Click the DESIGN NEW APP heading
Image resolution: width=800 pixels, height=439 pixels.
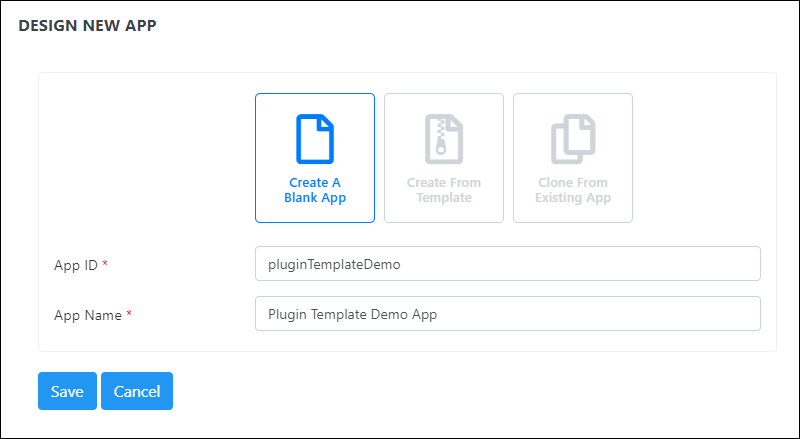coord(87,26)
